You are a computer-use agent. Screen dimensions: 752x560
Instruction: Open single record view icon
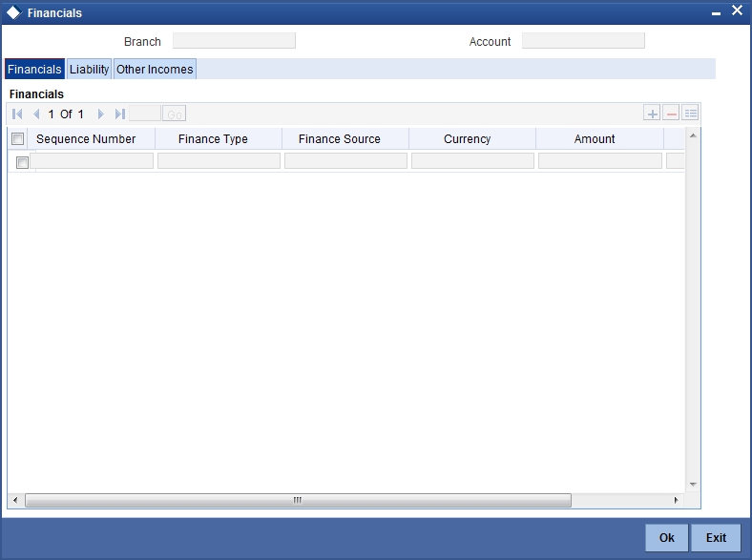pos(690,114)
